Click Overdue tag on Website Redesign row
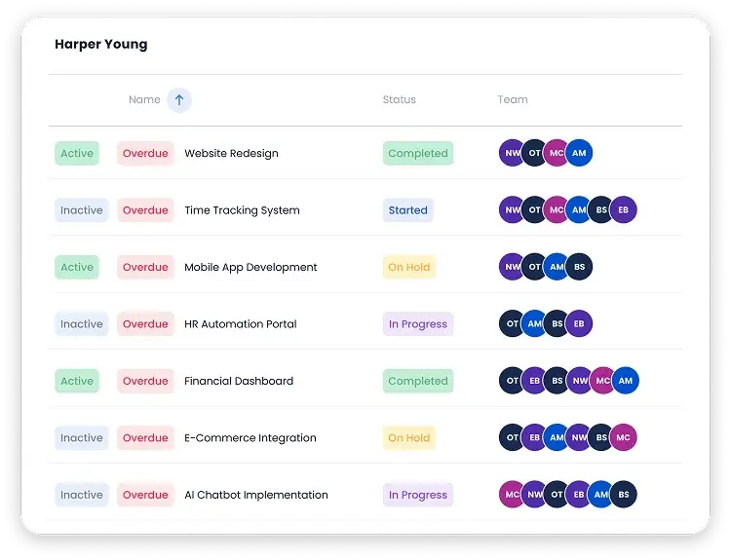731x560 pixels. [x=145, y=153]
